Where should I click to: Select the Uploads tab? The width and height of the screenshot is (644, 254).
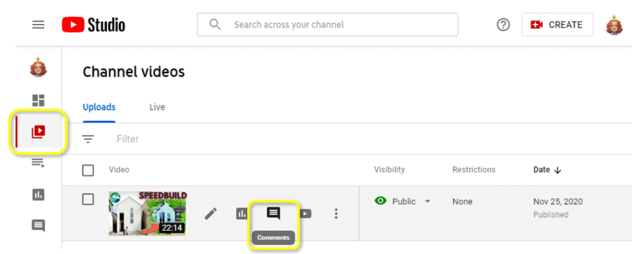[x=99, y=108]
